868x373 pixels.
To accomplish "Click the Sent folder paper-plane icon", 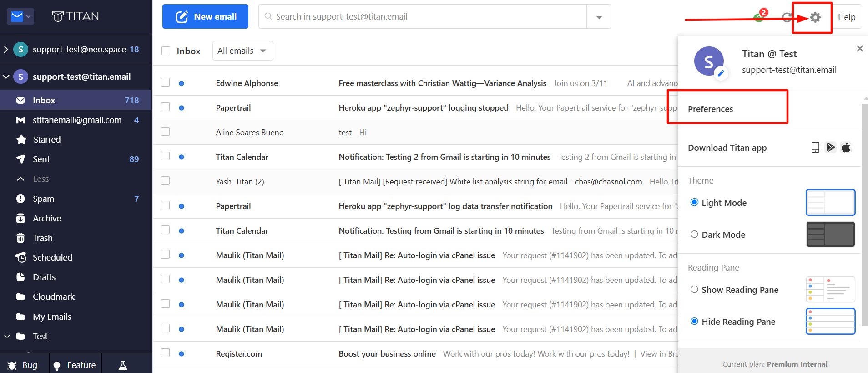I will 20,159.
